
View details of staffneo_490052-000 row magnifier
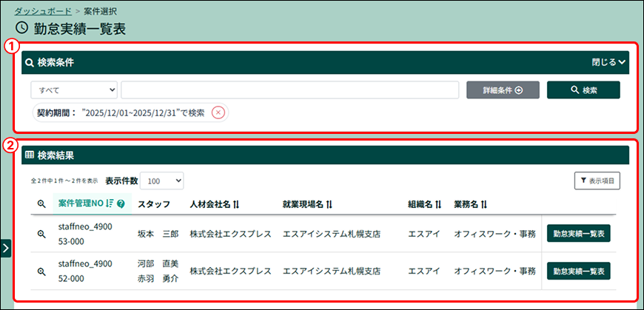pos(41,272)
